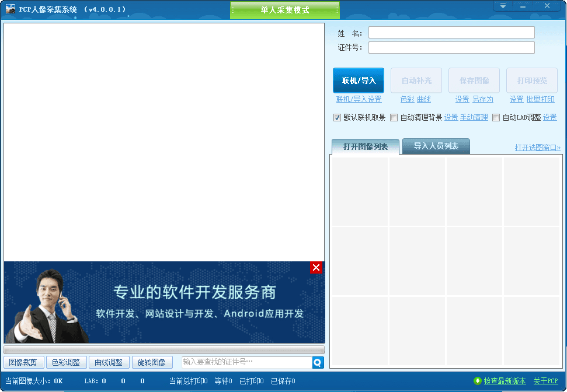Enable 自动LAB调整 checkbox

[496, 117]
